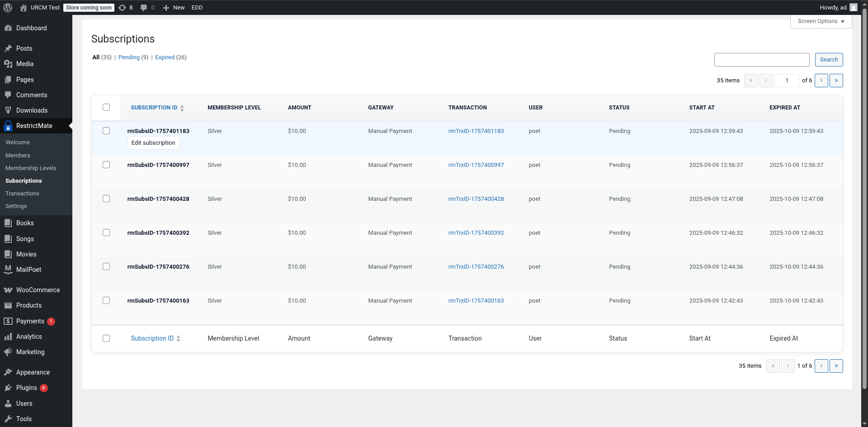Viewport: 868px width, 427px height.
Task: Expand the Screen Options dropdown
Action: (821, 21)
